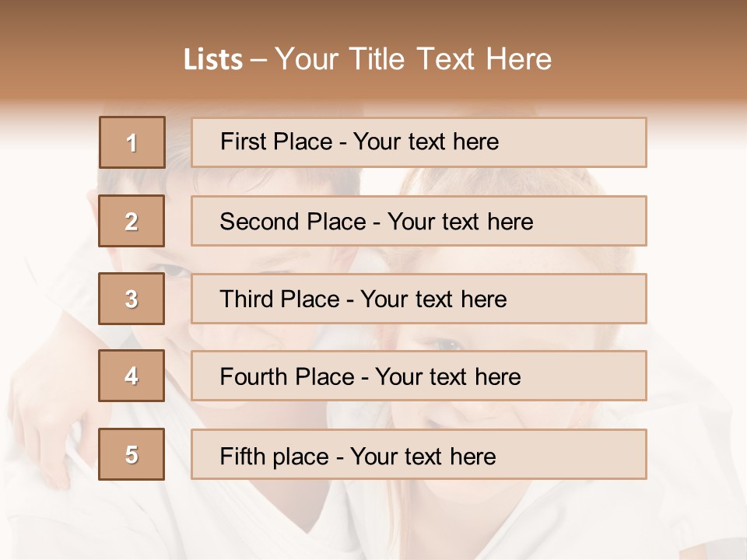Click 'Your Title Text Here' in heading
The height and width of the screenshot is (560, 747).
pyautogui.click(x=413, y=59)
